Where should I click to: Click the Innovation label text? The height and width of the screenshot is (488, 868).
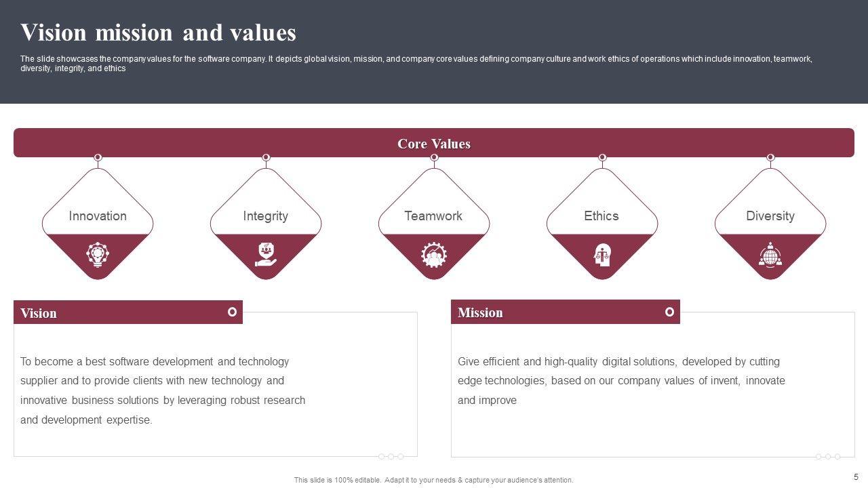pos(98,216)
